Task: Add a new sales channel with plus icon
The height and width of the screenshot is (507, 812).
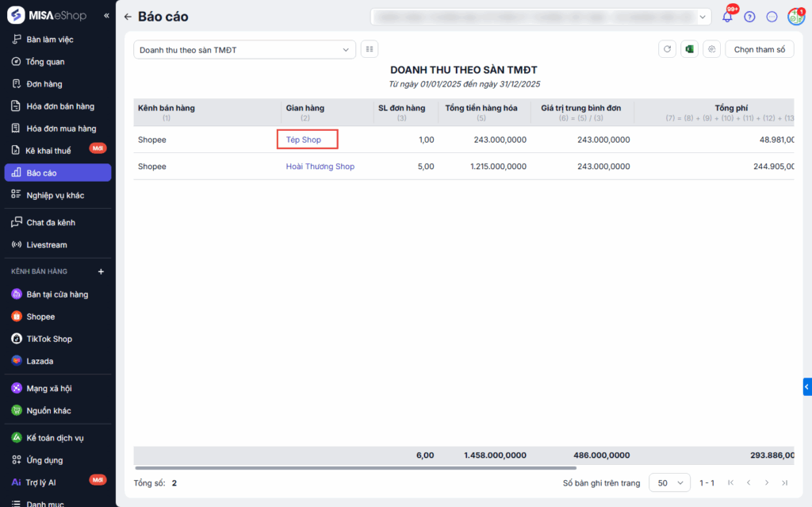Action: pos(101,271)
